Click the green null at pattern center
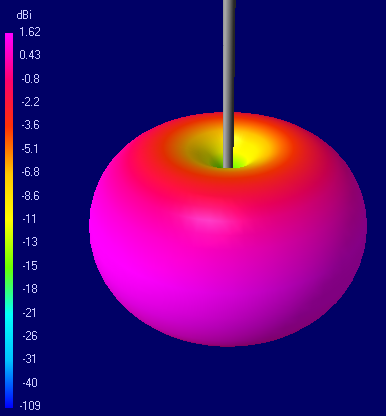This screenshot has width=386, height=416. (230, 163)
